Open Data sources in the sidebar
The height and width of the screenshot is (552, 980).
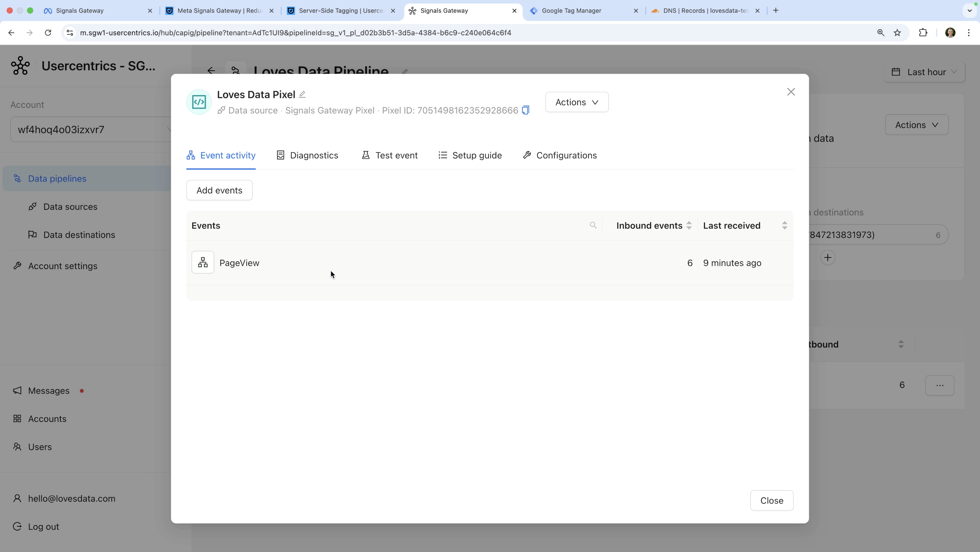click(70, 207)
